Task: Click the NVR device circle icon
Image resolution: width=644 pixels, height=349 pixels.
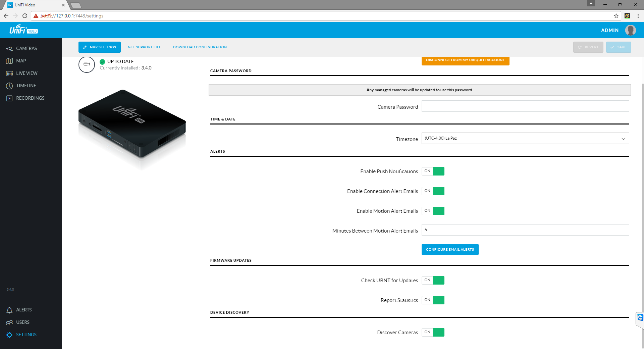Action: click(x=87, y=64)
